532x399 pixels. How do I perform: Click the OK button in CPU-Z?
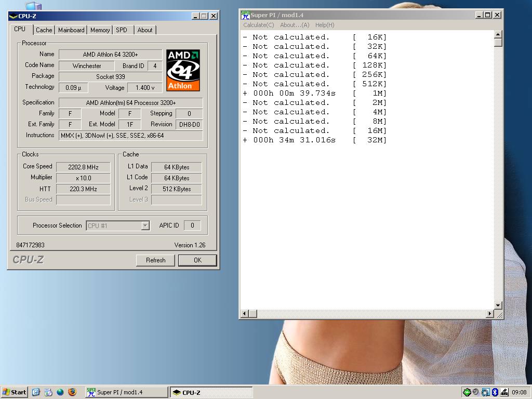click(197, 260)
